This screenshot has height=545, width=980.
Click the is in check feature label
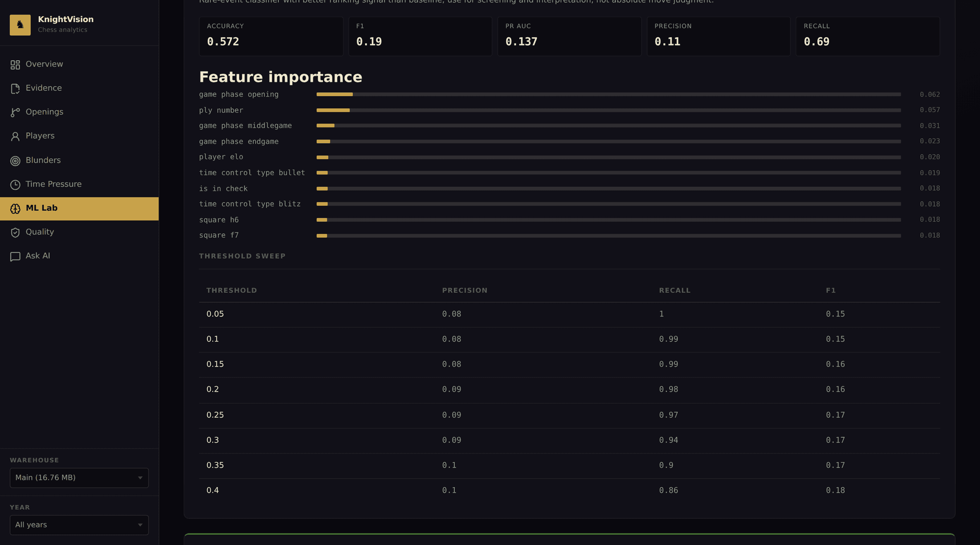coord(223,189)
